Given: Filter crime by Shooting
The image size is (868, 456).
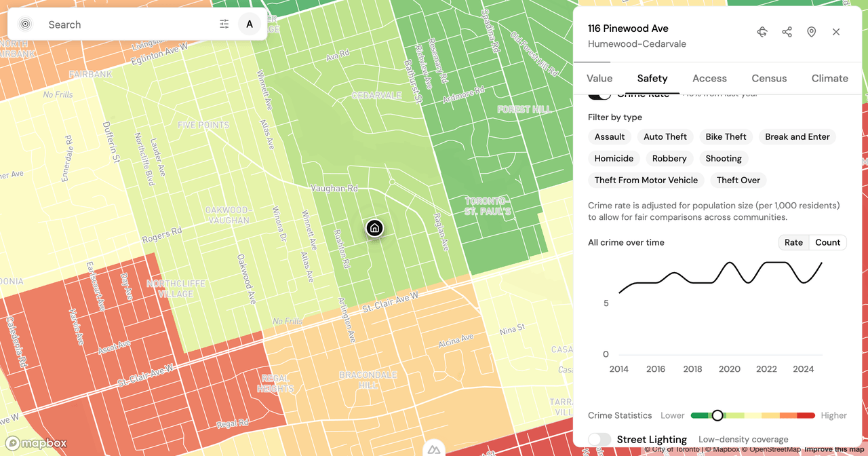Looking at the screenshot, I should pos(724,159).
